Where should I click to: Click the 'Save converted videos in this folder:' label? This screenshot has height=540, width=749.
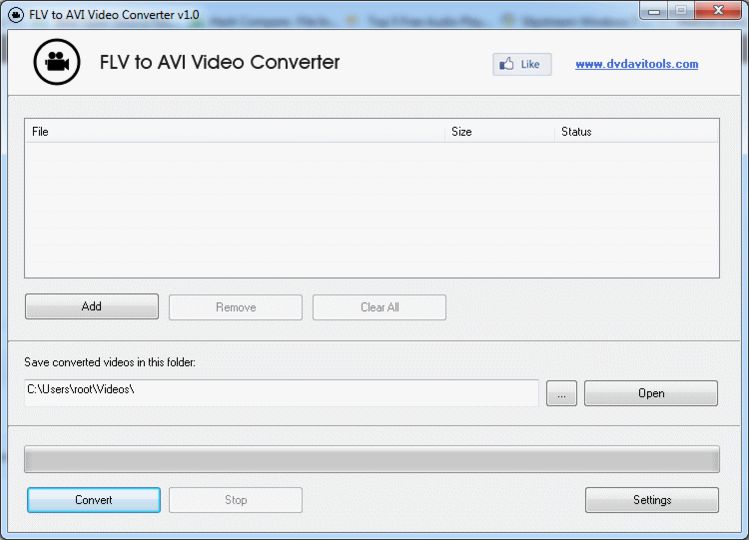click(110, 362)
